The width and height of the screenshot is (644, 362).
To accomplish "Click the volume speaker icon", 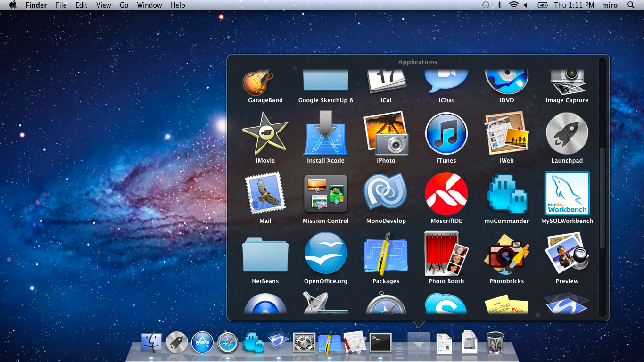I will point(526,5).
